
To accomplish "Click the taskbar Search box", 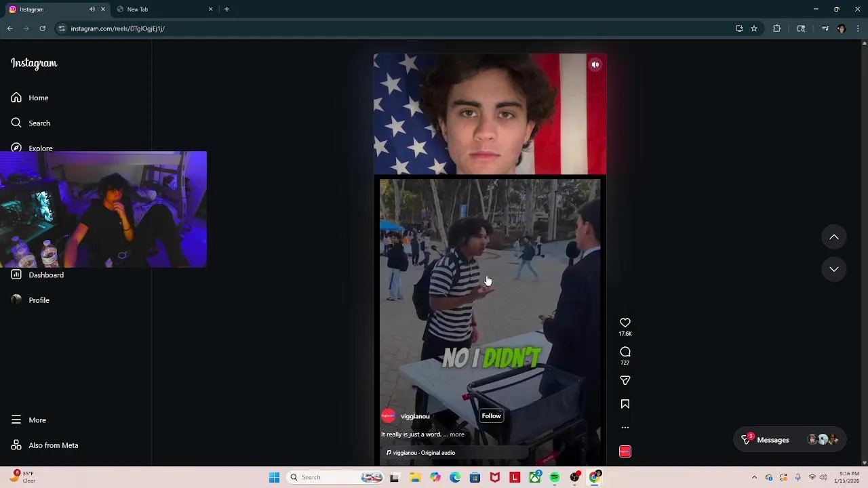I will point(334,477).
